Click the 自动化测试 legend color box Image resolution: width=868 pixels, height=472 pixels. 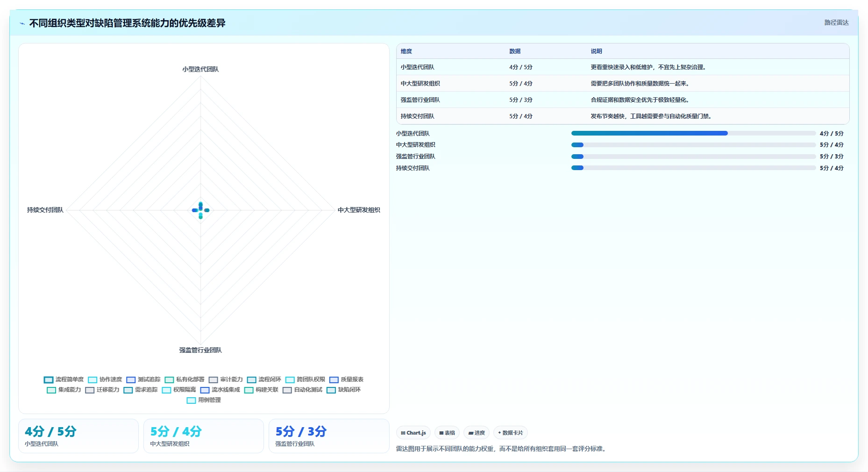point(287,390)
